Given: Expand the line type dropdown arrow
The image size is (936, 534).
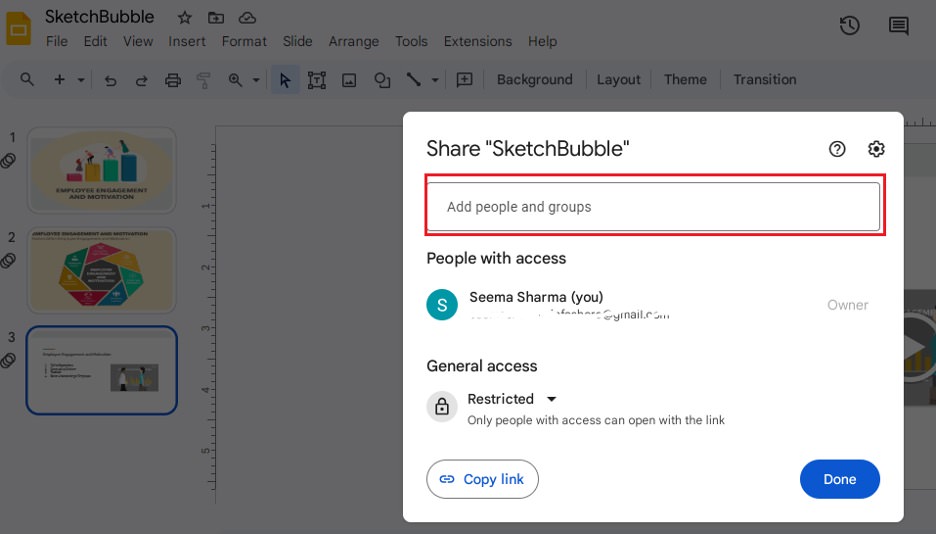Looking at the screenshot, I should click(435, 79).
